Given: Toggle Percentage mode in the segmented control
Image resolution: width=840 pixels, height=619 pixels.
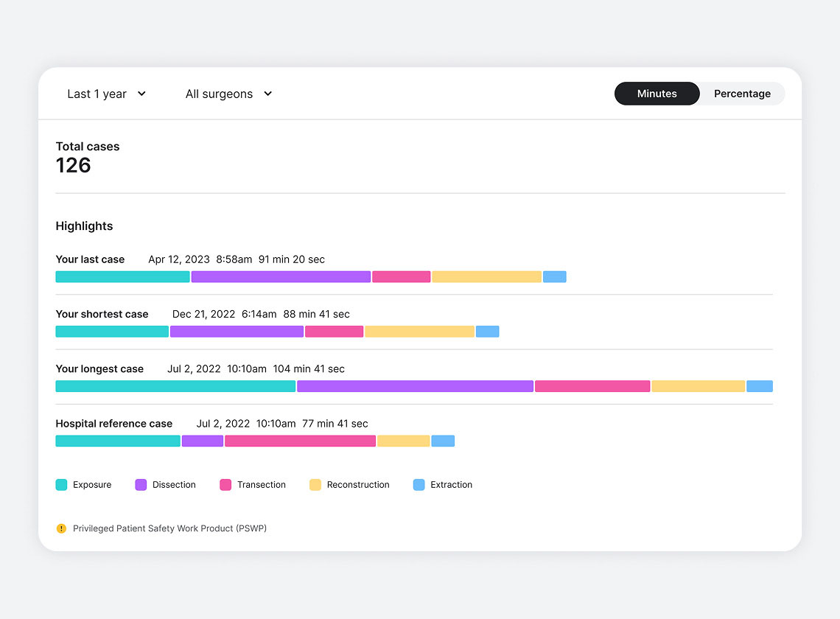Looking at the screenshot, I should [x=742, y=94].
